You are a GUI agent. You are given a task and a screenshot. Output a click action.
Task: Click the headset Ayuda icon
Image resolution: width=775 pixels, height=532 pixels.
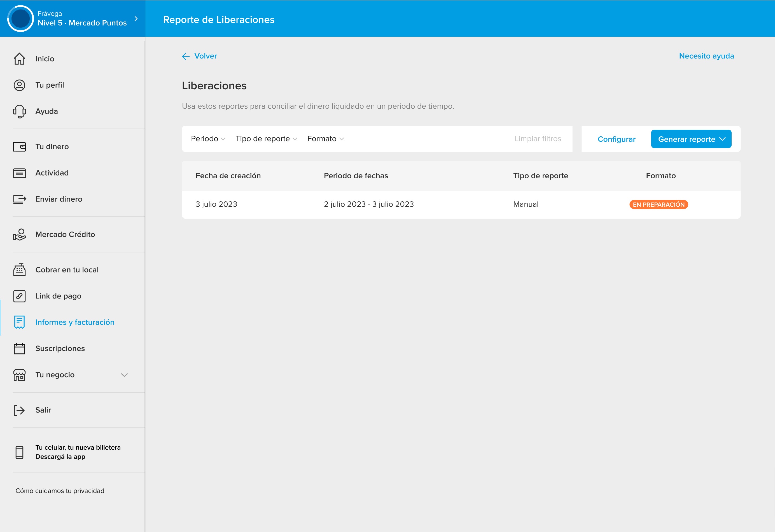tap(19, 111)
